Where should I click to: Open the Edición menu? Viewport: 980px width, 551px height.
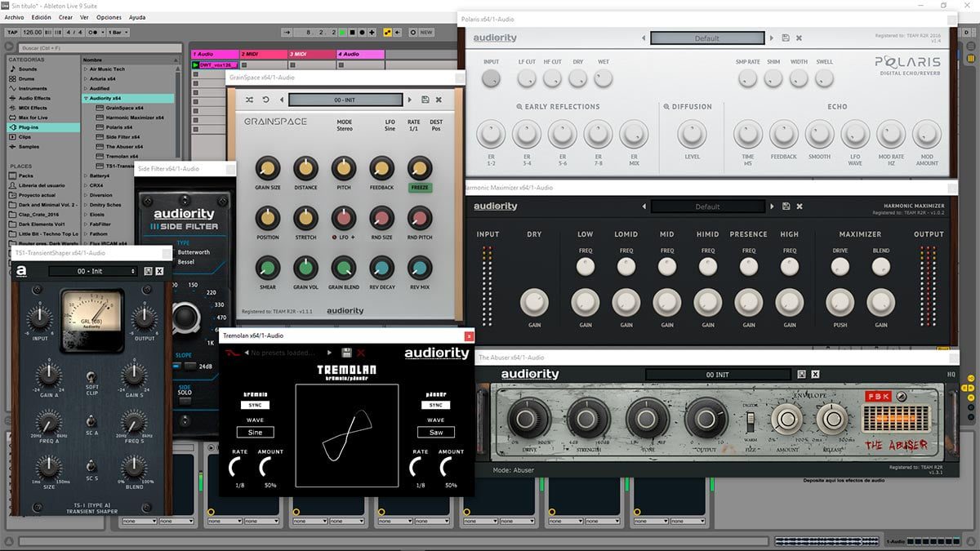41,17
